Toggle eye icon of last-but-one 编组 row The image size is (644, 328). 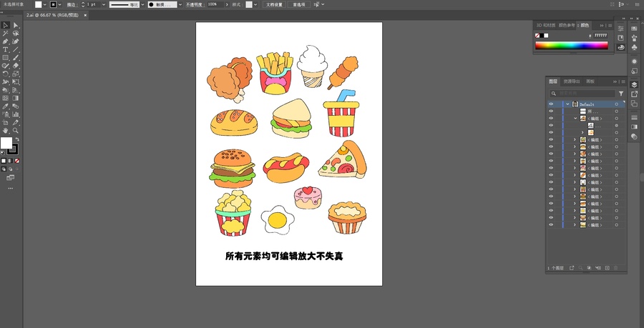pos(551,218)
